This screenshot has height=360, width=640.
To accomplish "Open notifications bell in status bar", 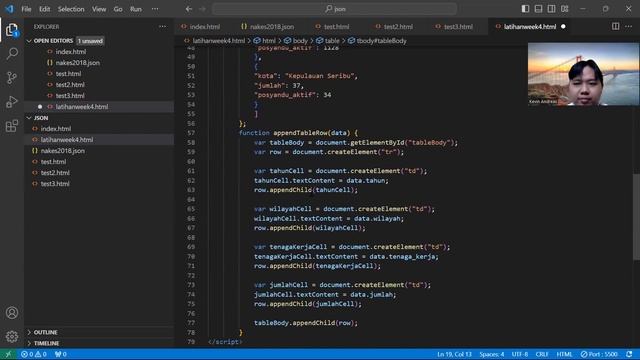I will (629, 354).
